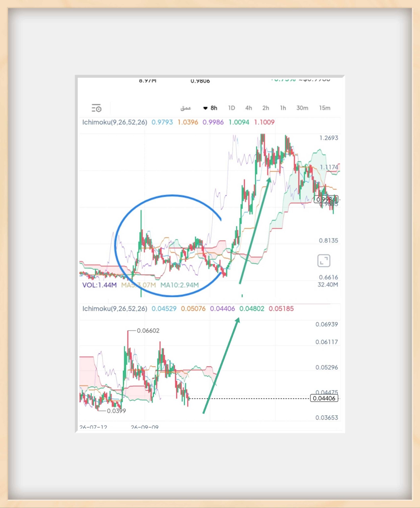The height and width of the screenshot is (508, 420).
Task: Click the 0.05076 lower Ichimoku value
Action: [193, 309]
